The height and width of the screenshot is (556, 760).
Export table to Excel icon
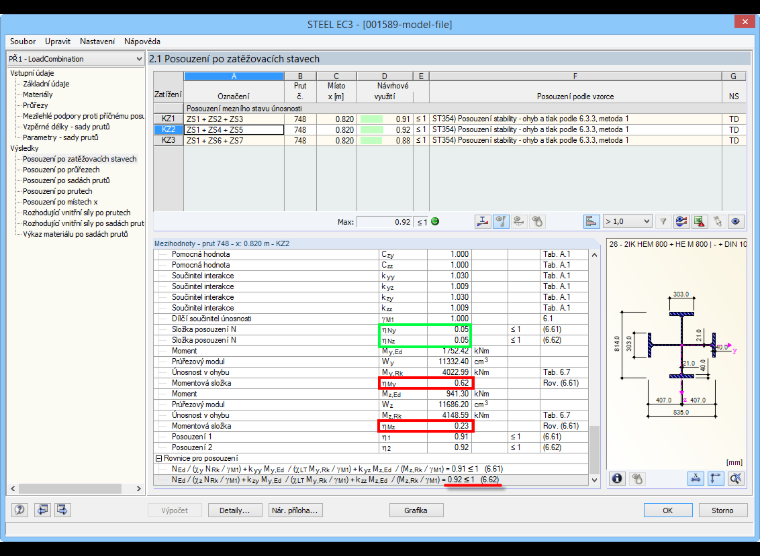[x=699, y=222]
